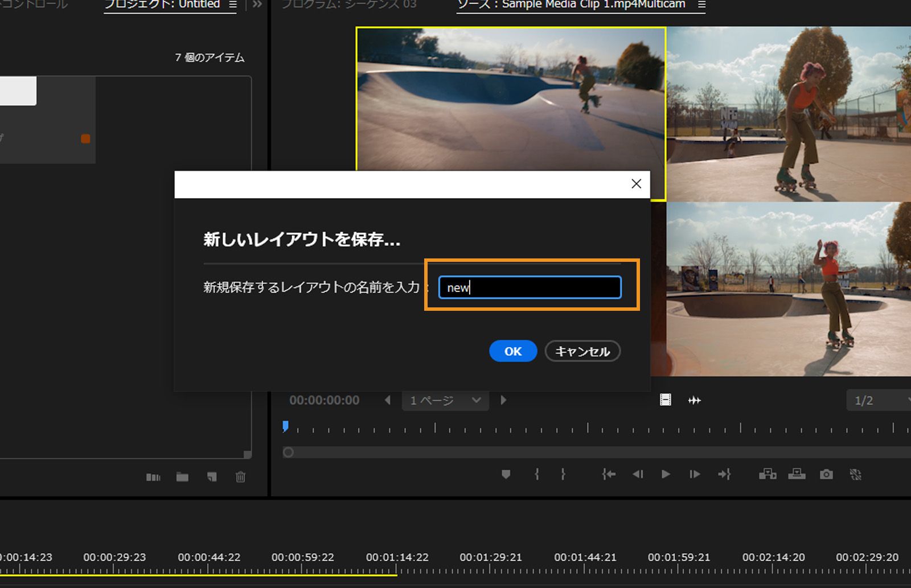Open a new bin in the project panel
The height and width of the screenshot is (588, 911).
pos(182,477)
